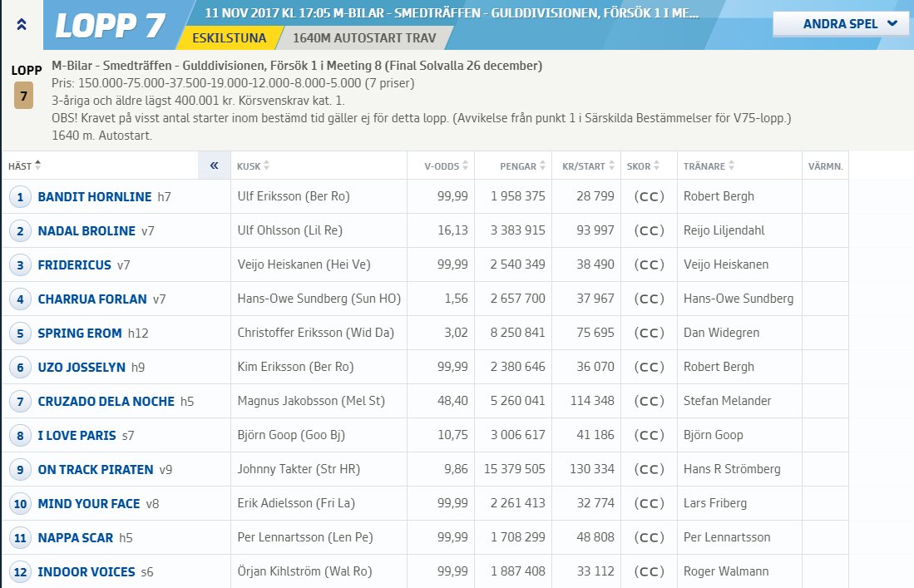Click driver Örjan Kihlström (Wal Ro)
The width and height of the screenshot is (914, 588).
304,571
